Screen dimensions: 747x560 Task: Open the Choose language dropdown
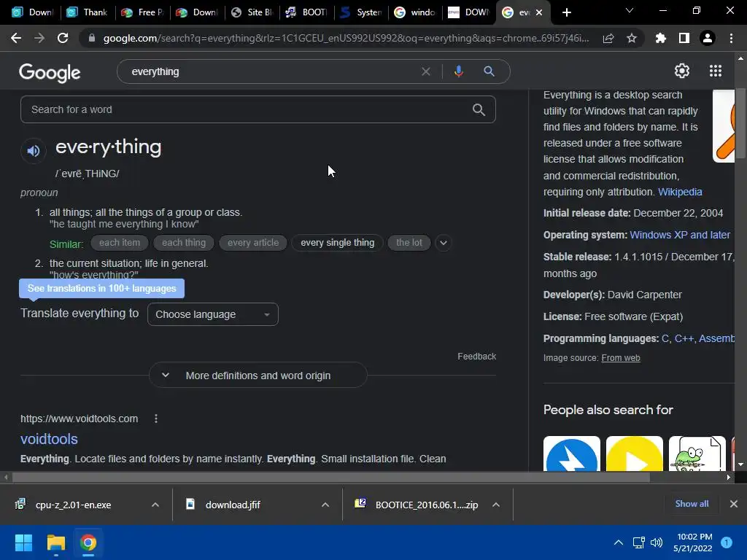pyautogui.click(x=213, y=314)
